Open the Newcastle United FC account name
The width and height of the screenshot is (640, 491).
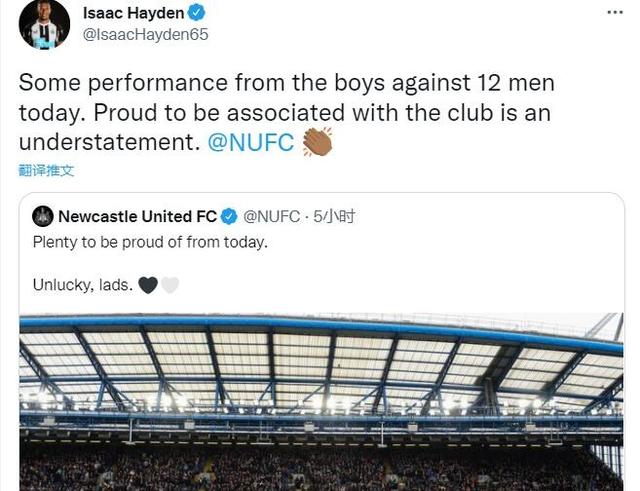(x=137, y=216)
